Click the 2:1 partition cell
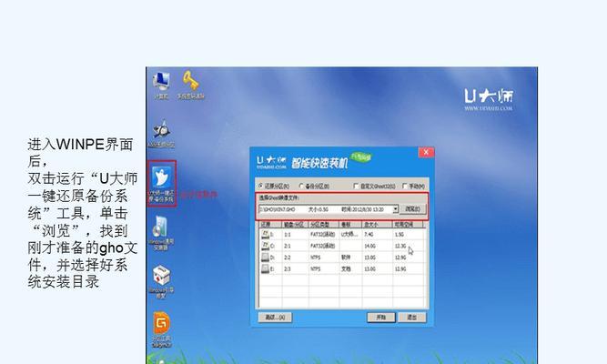 tap(288, 247)
